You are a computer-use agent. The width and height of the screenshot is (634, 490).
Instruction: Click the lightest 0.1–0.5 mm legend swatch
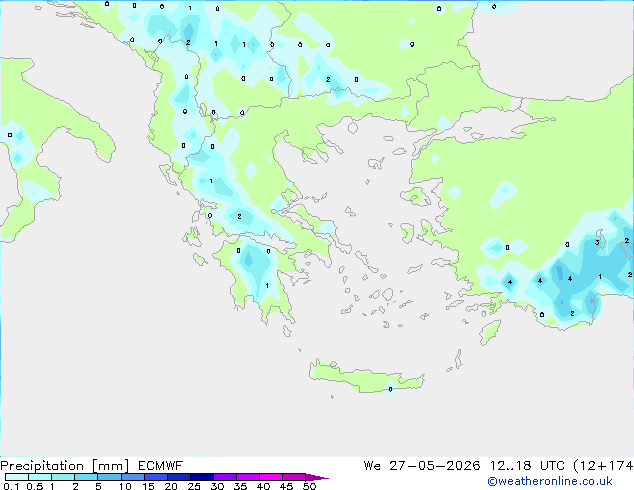coord(17,477)
